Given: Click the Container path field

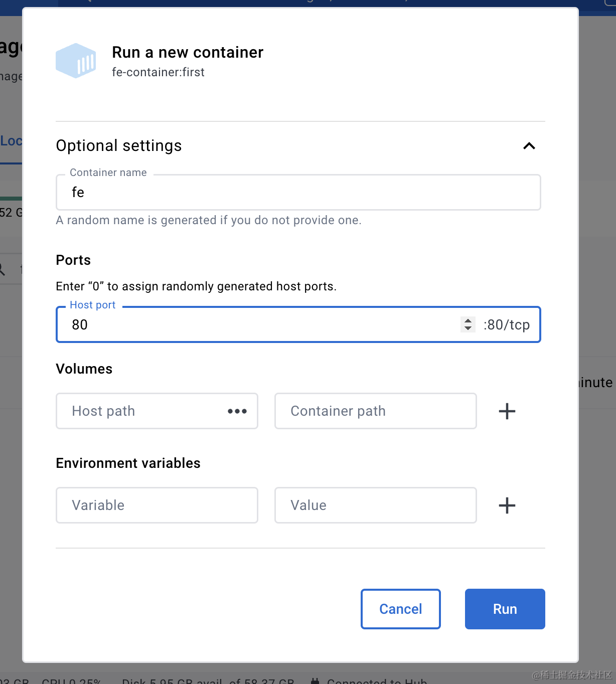Looking at the screenshot, I should (375, 411).
